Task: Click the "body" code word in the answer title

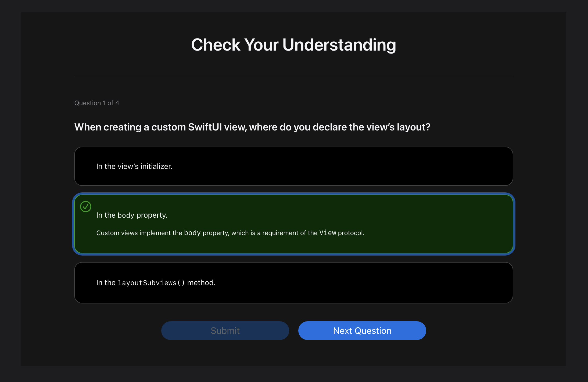Action: coord(126,215)
